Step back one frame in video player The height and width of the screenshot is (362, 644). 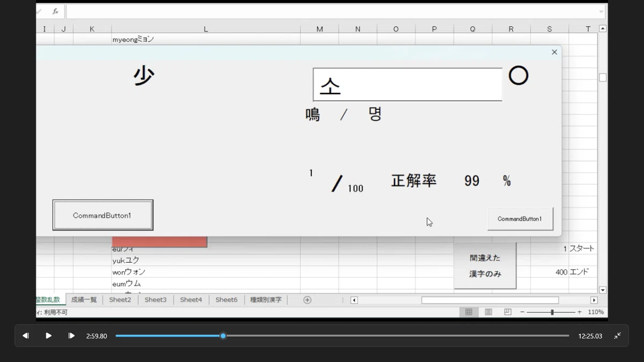[25, 336]
